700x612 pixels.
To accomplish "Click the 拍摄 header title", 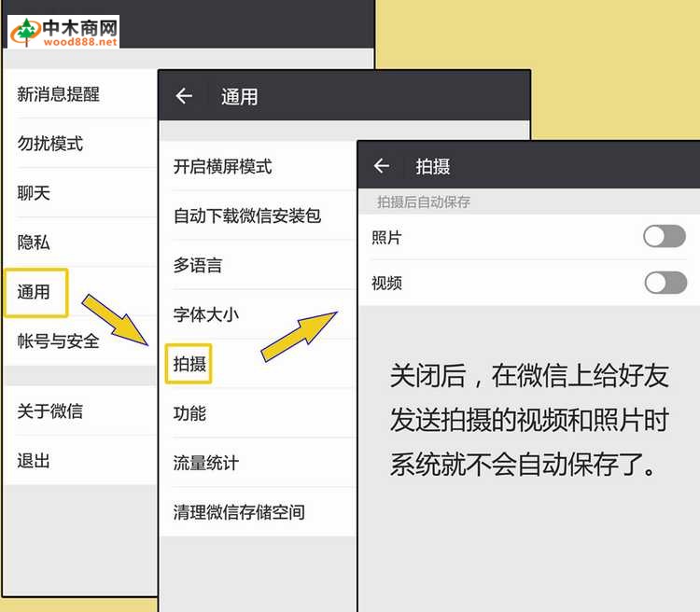I will [x=432, y=166].
